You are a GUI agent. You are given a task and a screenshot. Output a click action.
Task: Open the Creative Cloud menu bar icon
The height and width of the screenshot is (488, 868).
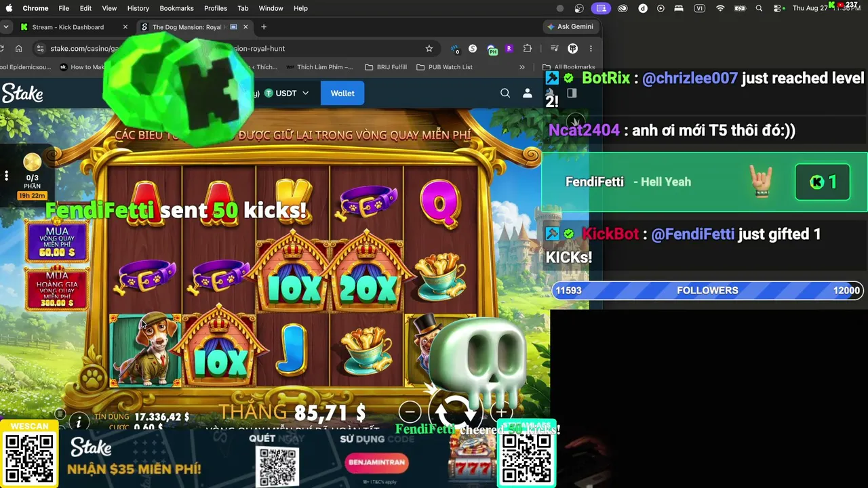tap(623, 8)
